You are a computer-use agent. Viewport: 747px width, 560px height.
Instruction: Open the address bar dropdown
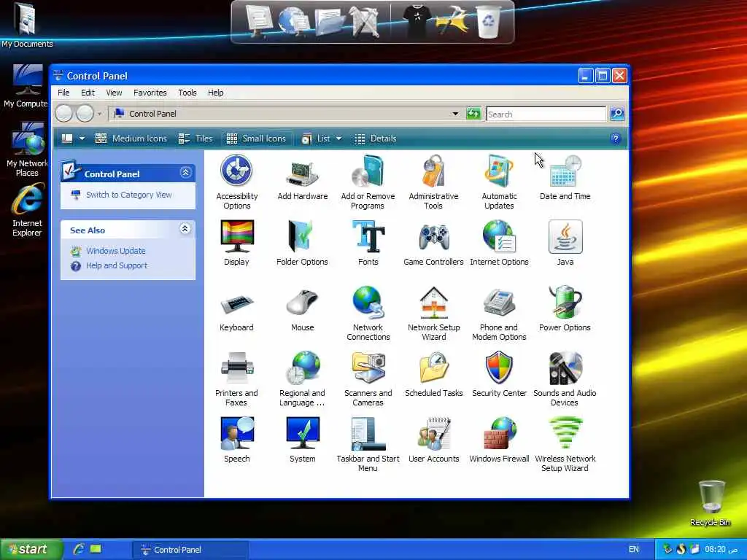tap(455, 114)
